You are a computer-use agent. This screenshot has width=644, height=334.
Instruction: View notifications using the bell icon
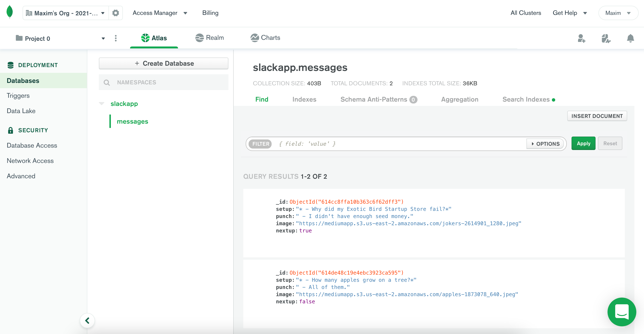click(x=630, y=38)
